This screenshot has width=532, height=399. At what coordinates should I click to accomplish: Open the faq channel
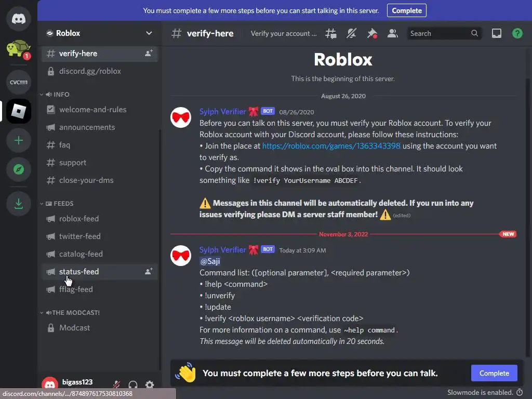[x=100, y=145]
